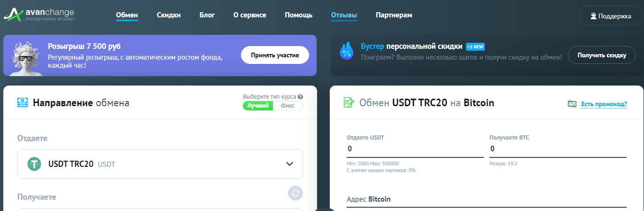
Task: Select the Лучший rate type
Action: (x=258, y=106)
